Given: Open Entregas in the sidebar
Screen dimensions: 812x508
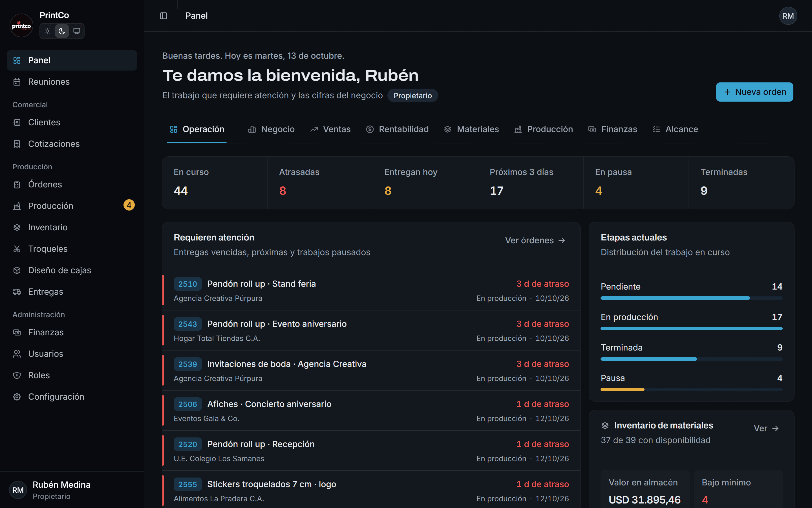Looking at the screenshot, I should click(72, 292).
